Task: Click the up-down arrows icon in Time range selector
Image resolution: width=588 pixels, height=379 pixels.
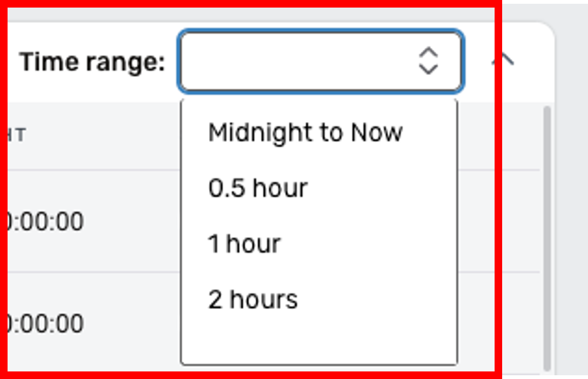Action: pyautogui.click(x=428, y=61)
